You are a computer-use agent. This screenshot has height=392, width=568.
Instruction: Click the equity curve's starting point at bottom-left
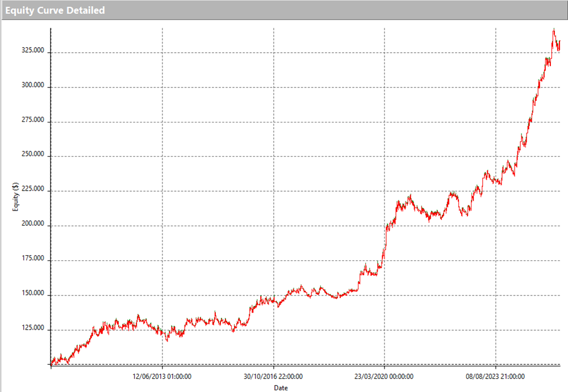coord(52,363)
